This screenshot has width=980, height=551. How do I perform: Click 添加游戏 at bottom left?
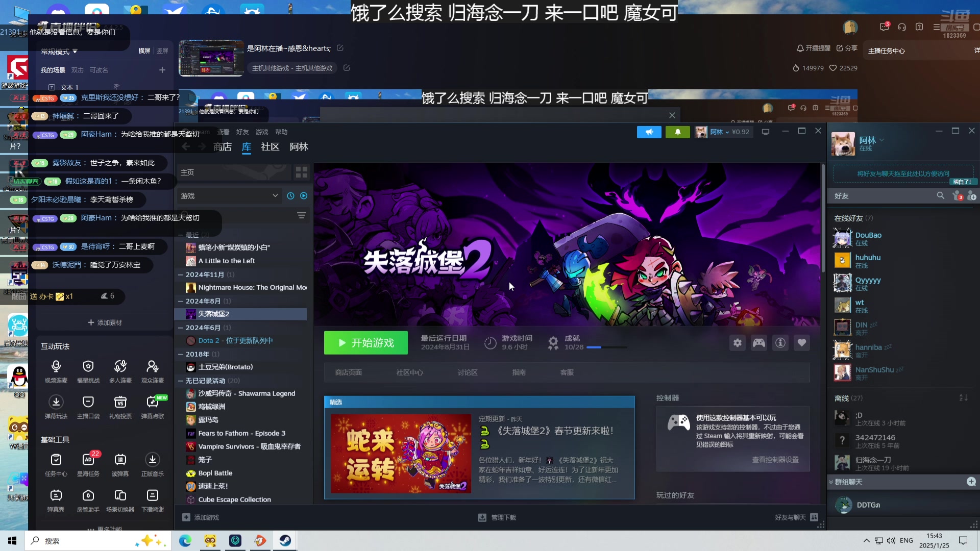[201, 517]
